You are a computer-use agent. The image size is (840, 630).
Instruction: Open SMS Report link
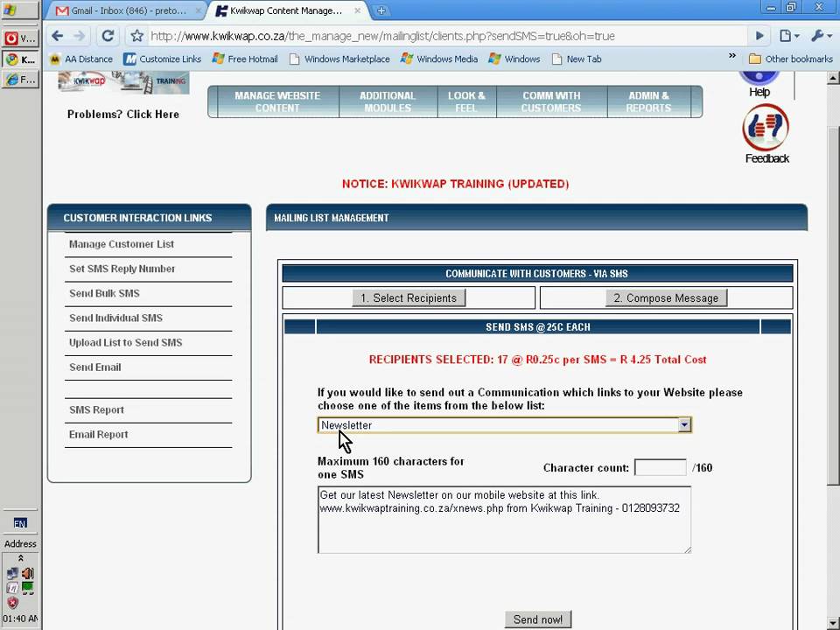pyautogui.click(x=96, y=409)
